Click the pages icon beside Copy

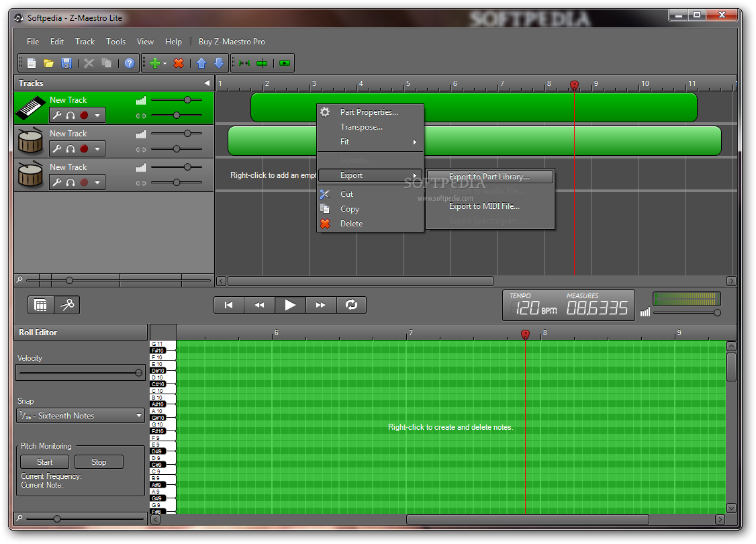click(x=325, y=209)
